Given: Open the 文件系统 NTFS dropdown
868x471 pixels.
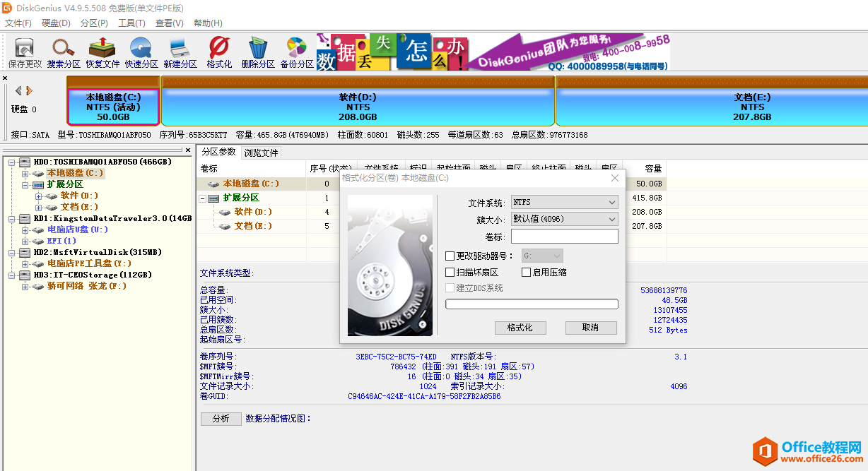Looking at the screenshot, I should pos(564,203).
